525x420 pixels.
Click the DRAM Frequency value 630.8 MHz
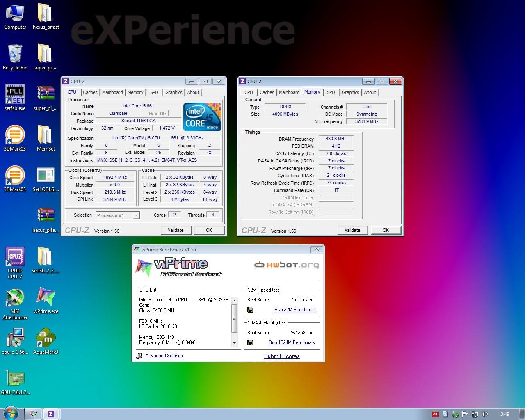pos(336,139)
